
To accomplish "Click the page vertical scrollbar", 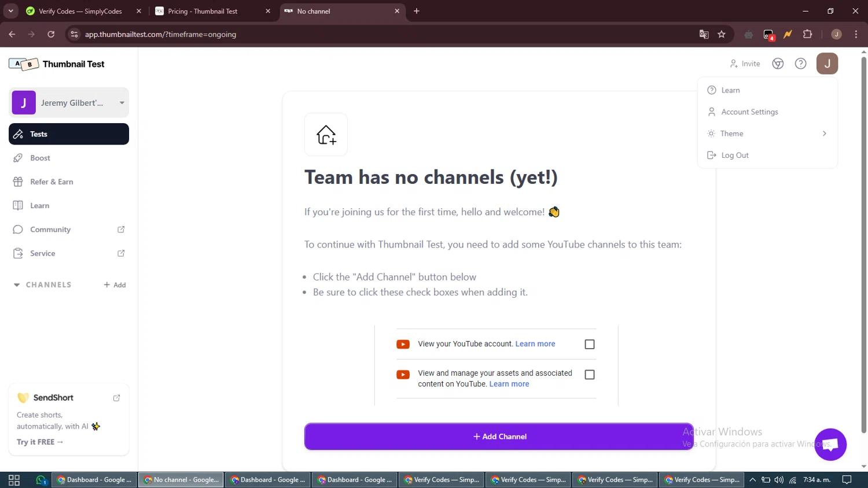I will 863,245.
